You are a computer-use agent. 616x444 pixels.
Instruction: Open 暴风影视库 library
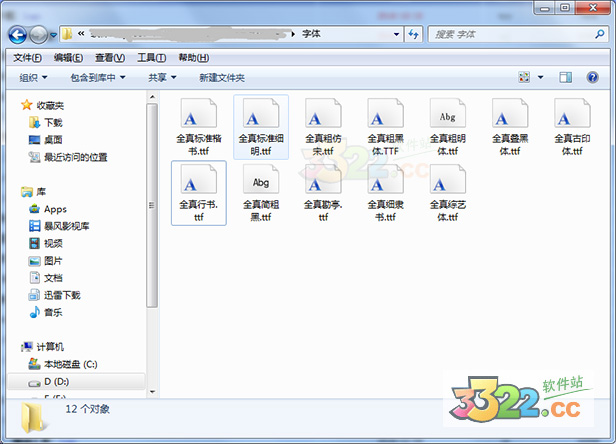(59, 226)
